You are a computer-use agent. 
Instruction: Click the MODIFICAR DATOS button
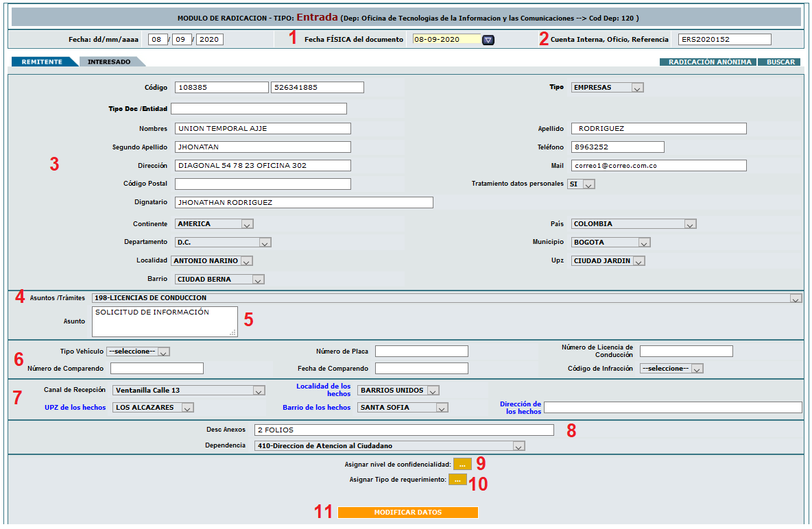click(407, 512)
